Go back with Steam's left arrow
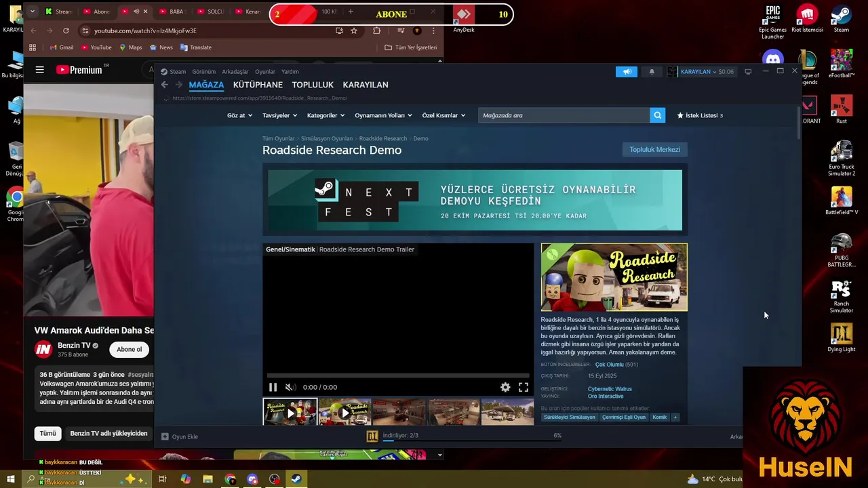 point(164,85)
